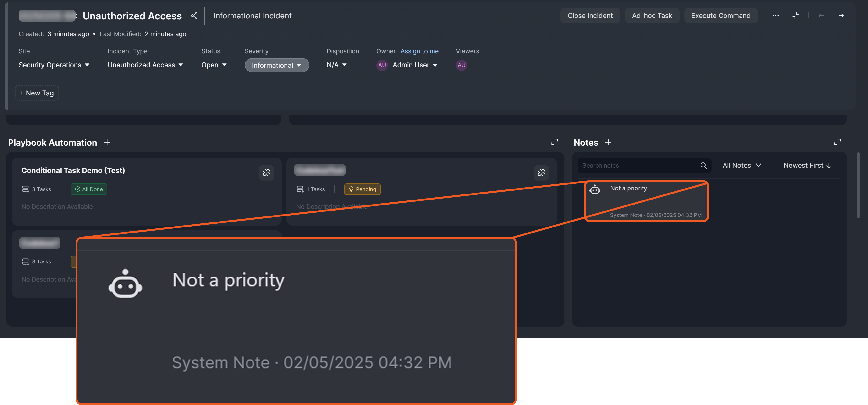Click the collapse incident view icon

coord(796,16)
